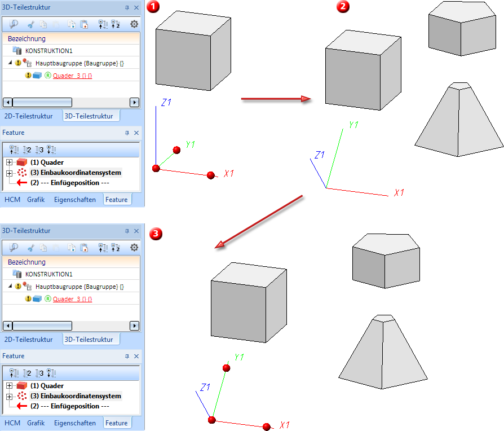Click collapse-to-level-2 icon in upper 3D-Teilestruktur toolbar
504x431 pixels.
tap(116, 24)
